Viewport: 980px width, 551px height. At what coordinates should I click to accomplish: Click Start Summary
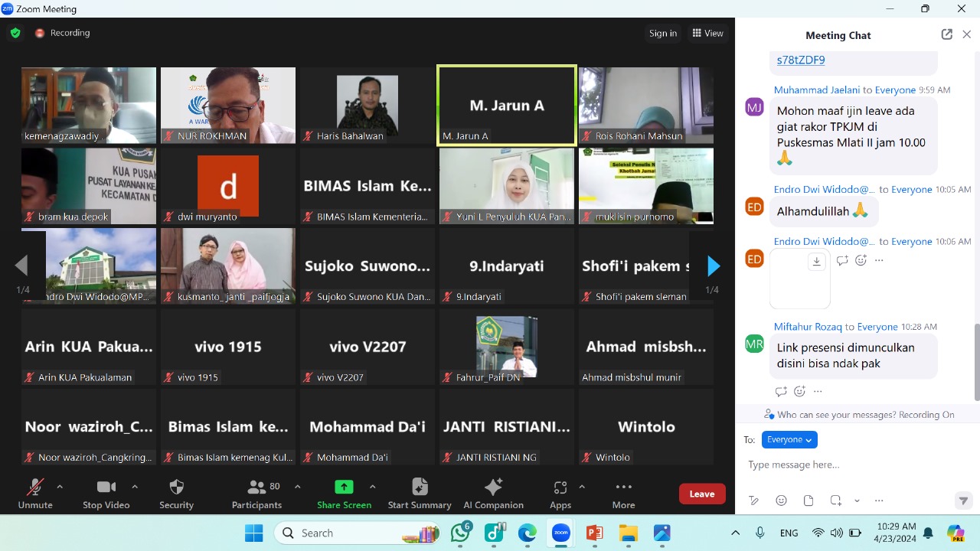click(419, 494)
